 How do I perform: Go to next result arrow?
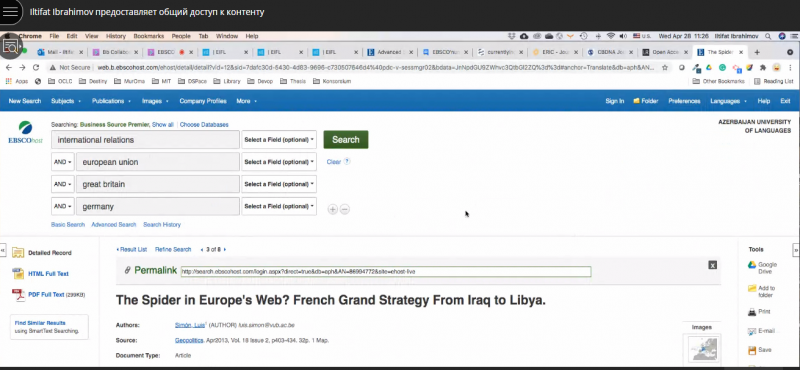(225, 250)
